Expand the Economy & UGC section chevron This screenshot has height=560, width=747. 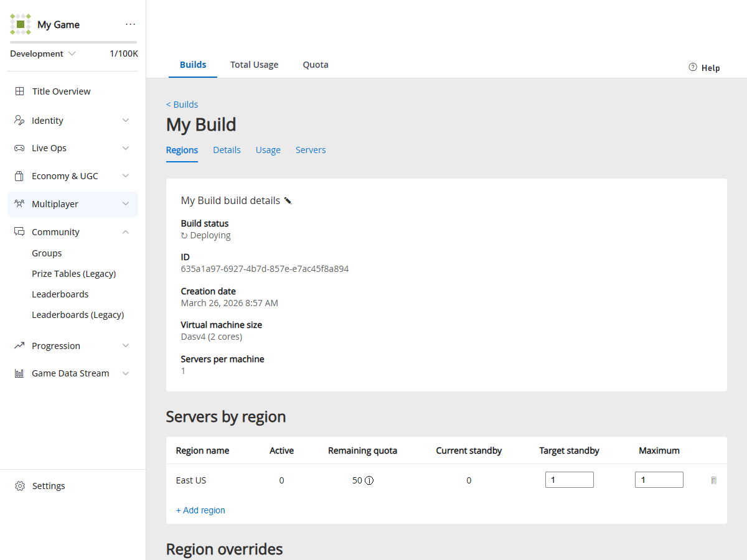[x=126, y=176]
